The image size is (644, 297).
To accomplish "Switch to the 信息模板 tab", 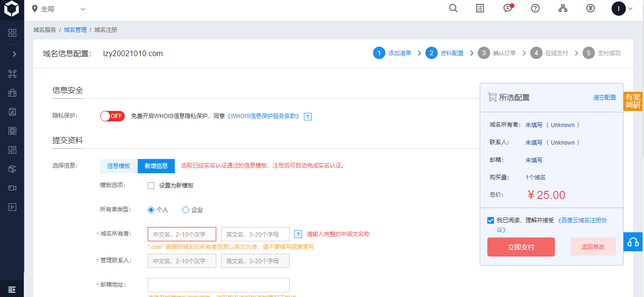I will pos(119,166).
